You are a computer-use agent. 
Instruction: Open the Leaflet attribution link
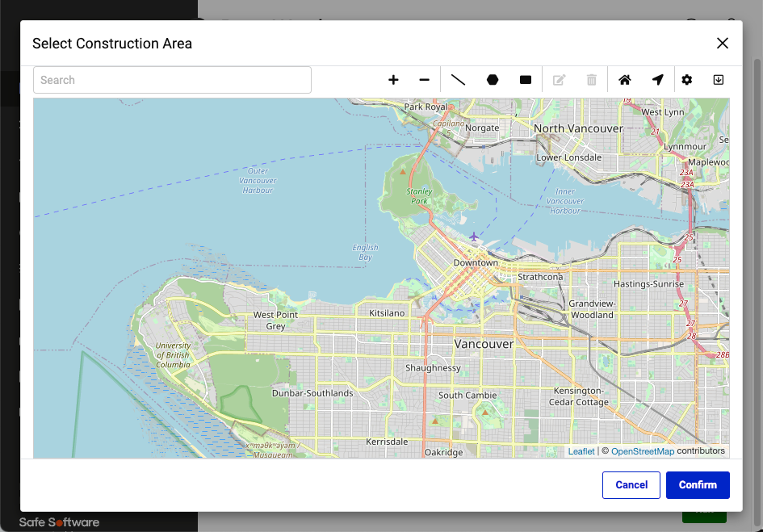(x=581, y=451)
